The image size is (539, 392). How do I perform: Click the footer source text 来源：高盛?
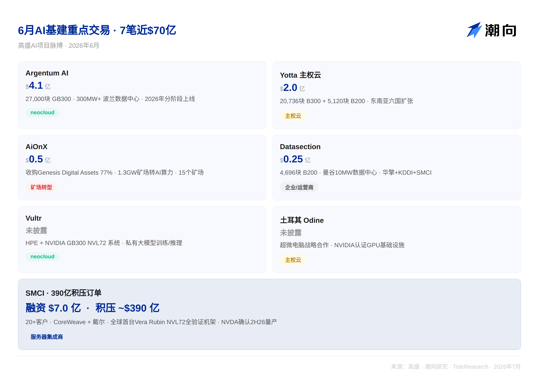(405, 367)
